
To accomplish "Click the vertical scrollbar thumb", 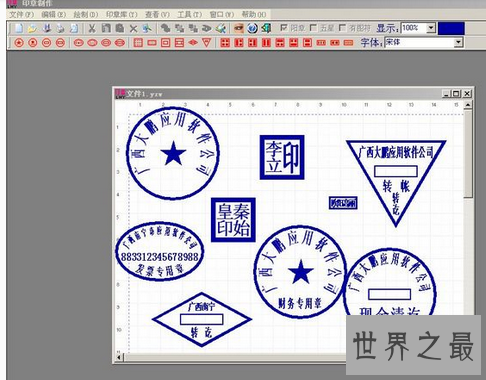I will (x=468, y=154).
